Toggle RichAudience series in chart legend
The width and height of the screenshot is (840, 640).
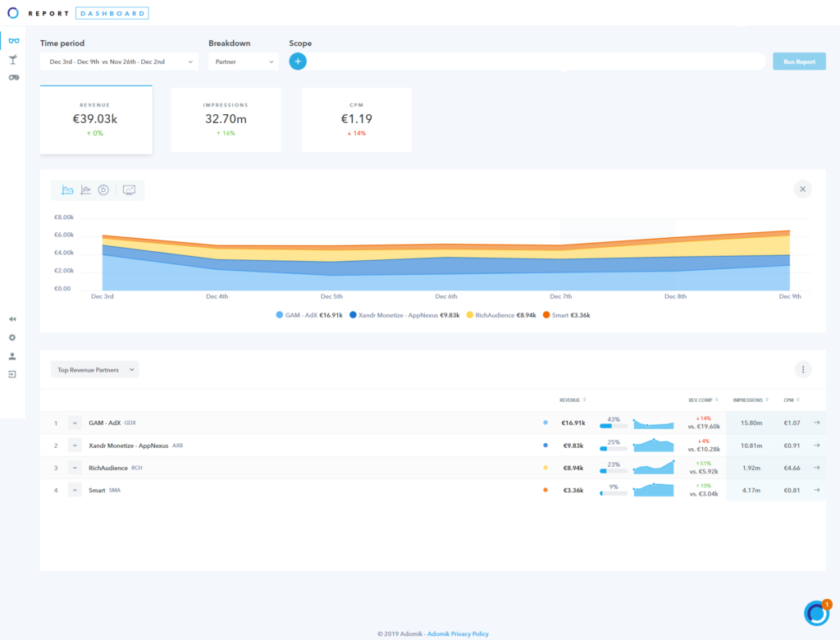click(x=501, y=315)
